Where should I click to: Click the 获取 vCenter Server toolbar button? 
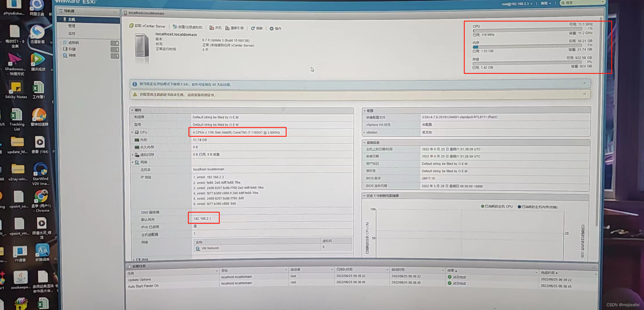147,26
